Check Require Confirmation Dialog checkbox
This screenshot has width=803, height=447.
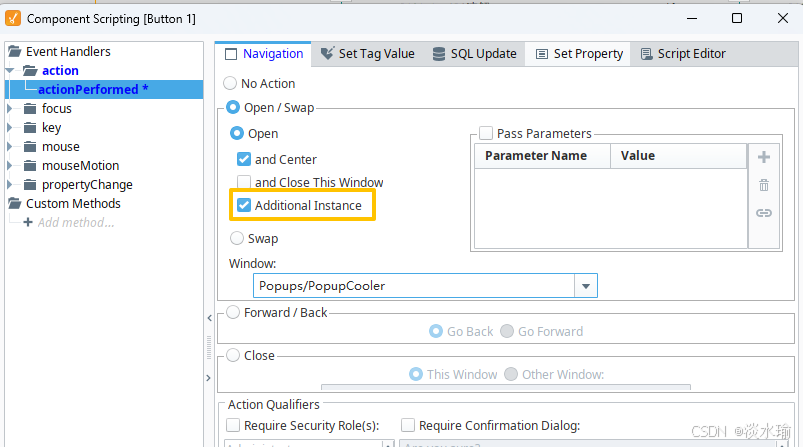pyautogui.click(x=408, y=425)
